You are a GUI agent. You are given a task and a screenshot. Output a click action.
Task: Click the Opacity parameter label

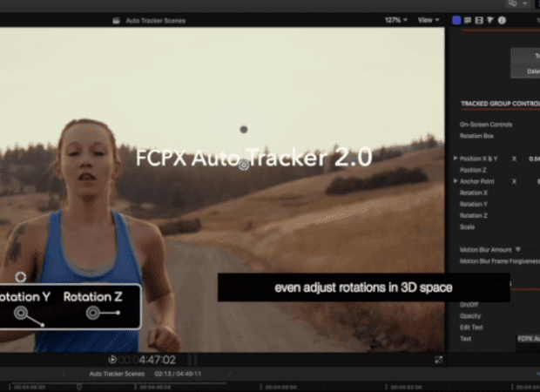[x=470, y=316]
